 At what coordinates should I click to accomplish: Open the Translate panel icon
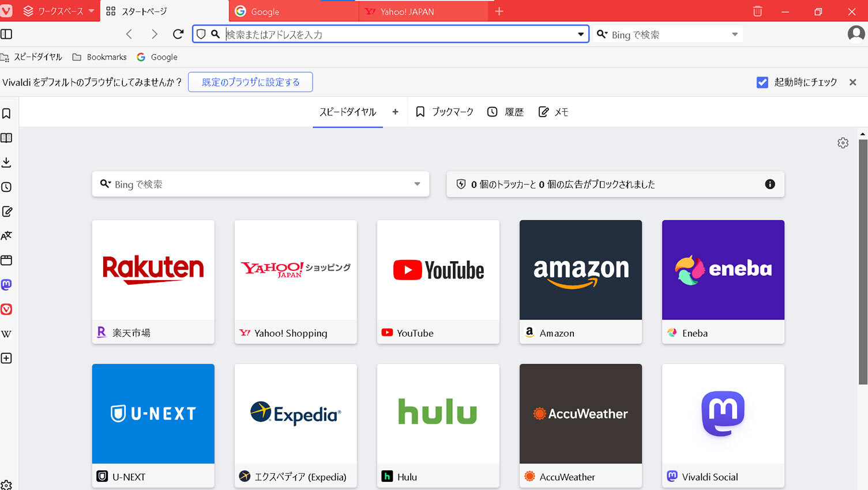click(x=6, y=236)
